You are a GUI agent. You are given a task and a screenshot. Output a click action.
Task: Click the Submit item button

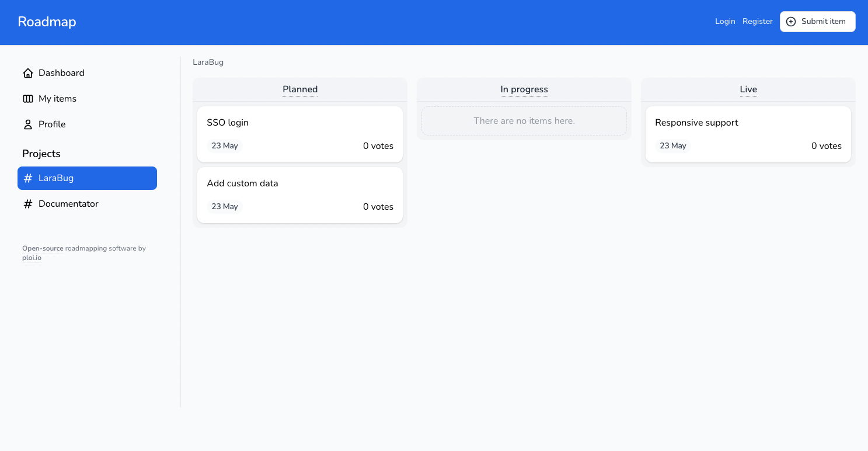[x=817, y=21]
